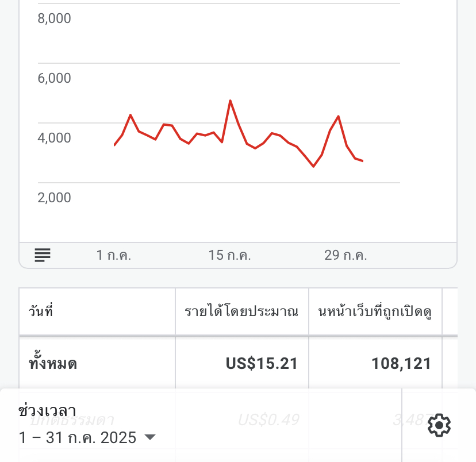Open report settings gear icon
476x462 pixels.
pos(439,425)
